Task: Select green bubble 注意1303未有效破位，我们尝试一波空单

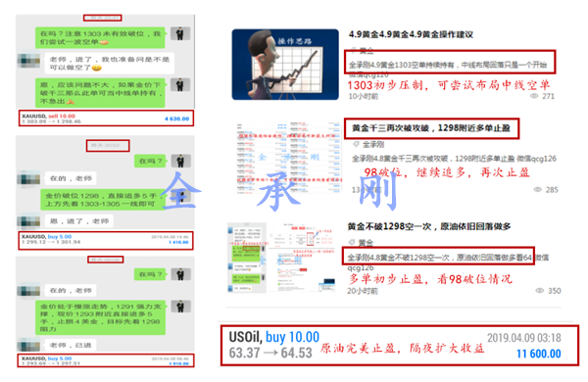Action: click(100, 37)
